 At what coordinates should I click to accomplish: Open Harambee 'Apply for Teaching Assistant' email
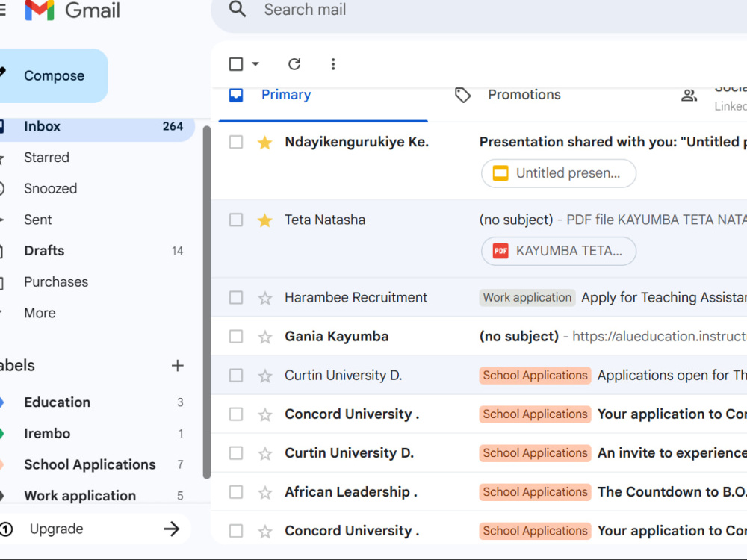[x=664, y=298]
